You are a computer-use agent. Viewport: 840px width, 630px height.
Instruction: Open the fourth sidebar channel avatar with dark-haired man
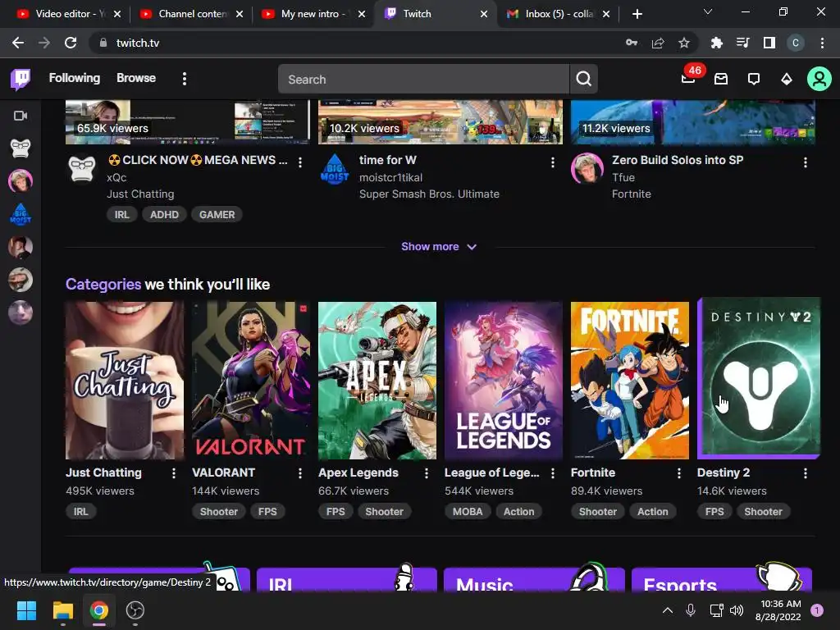pos(21,247)
